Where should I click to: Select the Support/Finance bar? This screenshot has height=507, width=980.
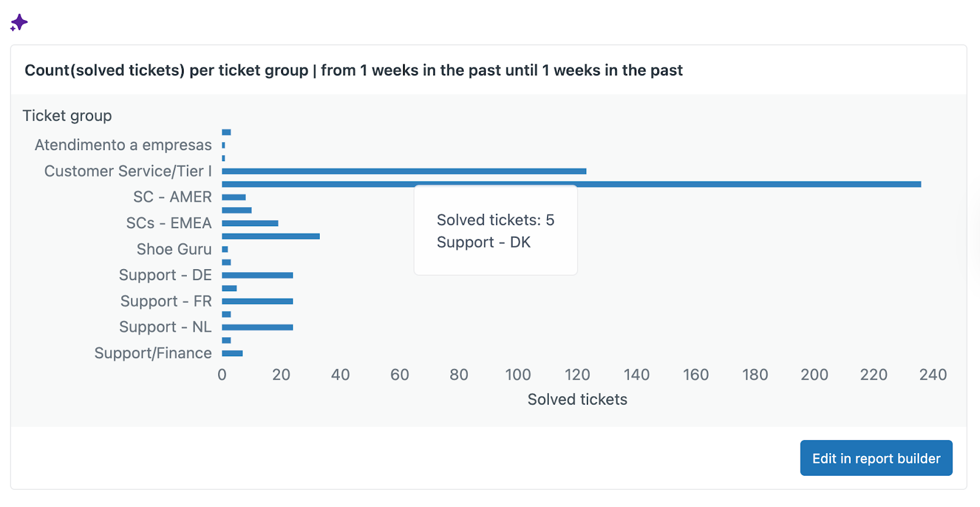point(232,353)
